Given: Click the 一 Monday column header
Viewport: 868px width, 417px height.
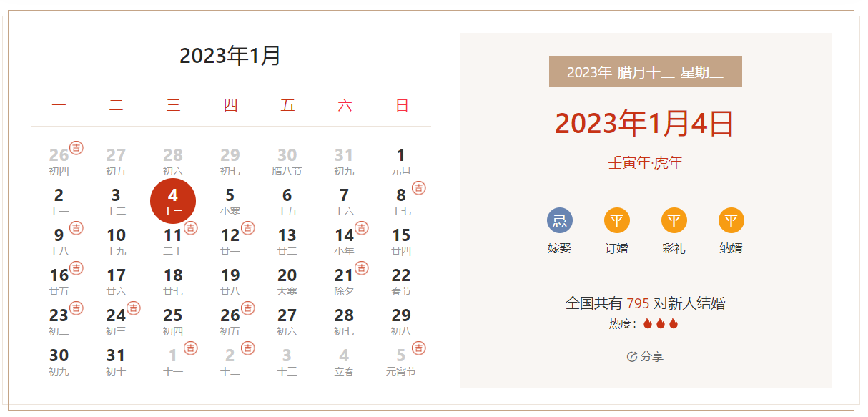Looking at the screenshot, I should pos(59,106).
